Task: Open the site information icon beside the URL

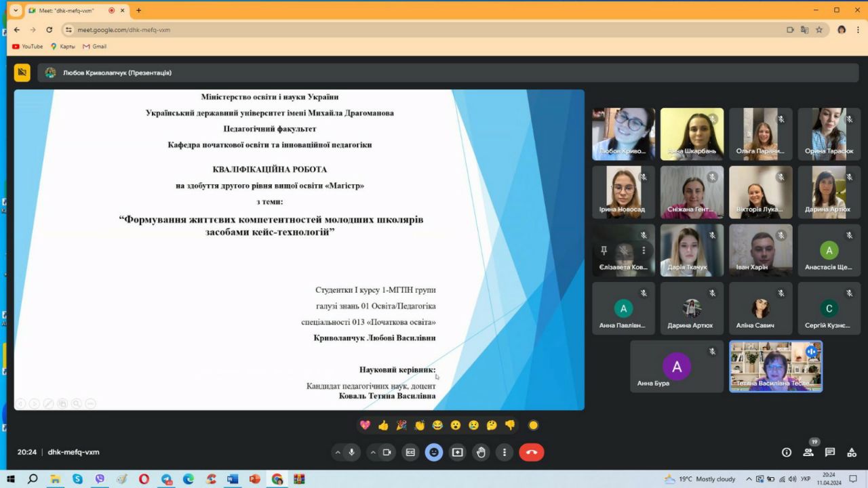Action: pos(68,30)
